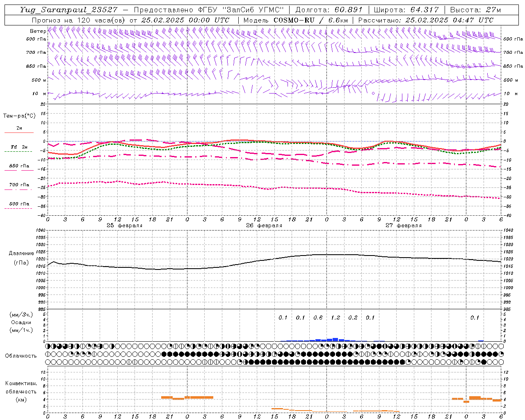Select the elevation text Высота: 27м

(475, 10)
